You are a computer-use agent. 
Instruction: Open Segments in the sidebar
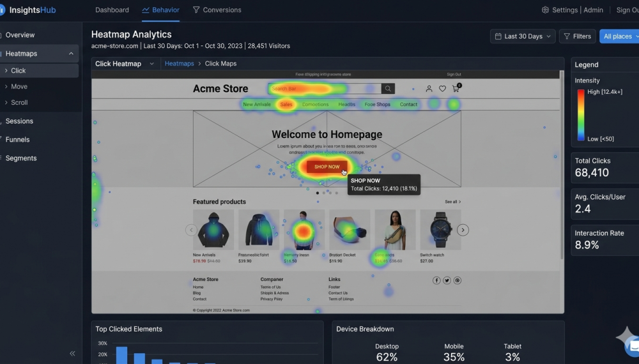tap(21, 158)
